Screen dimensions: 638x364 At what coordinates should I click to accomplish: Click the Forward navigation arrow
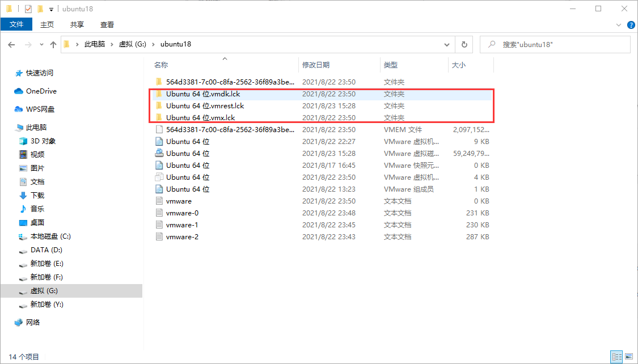point(28,44)
